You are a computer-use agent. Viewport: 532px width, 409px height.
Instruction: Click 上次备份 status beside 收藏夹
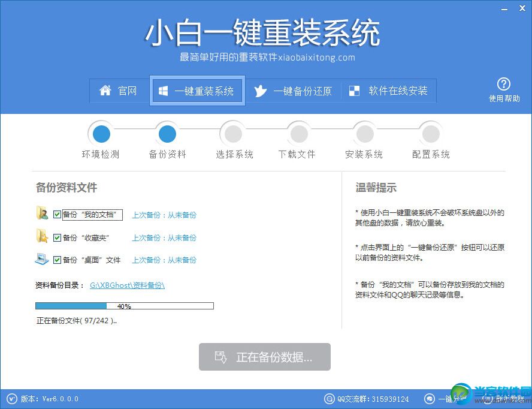pos(164,237)
